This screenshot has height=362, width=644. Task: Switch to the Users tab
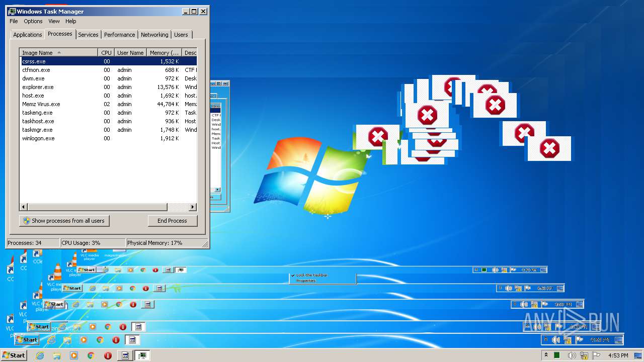click(181, 35)
